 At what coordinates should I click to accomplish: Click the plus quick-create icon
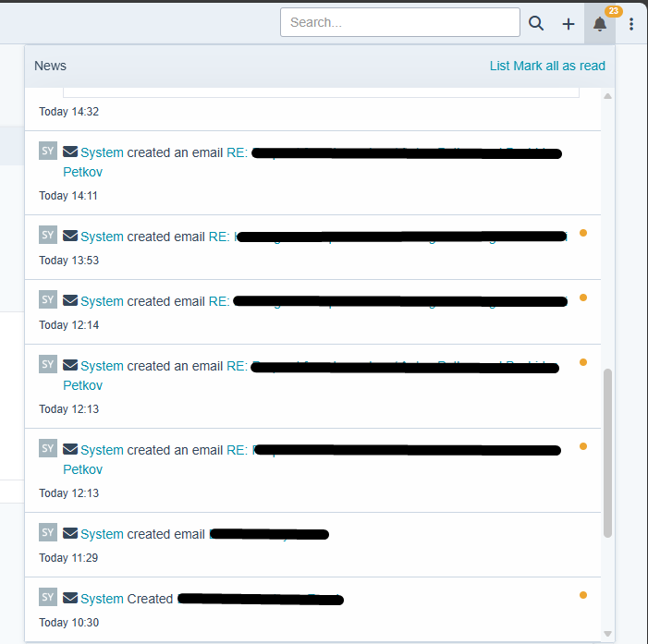click(569, 23)
